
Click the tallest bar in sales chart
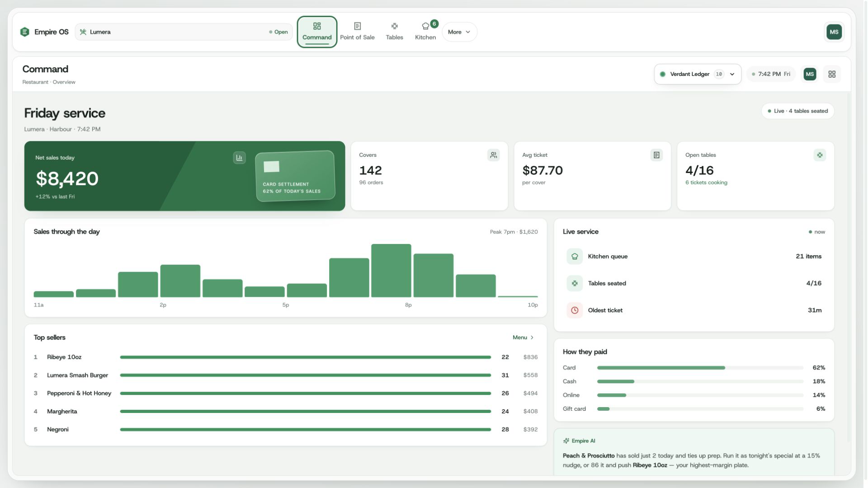[391, 271]
